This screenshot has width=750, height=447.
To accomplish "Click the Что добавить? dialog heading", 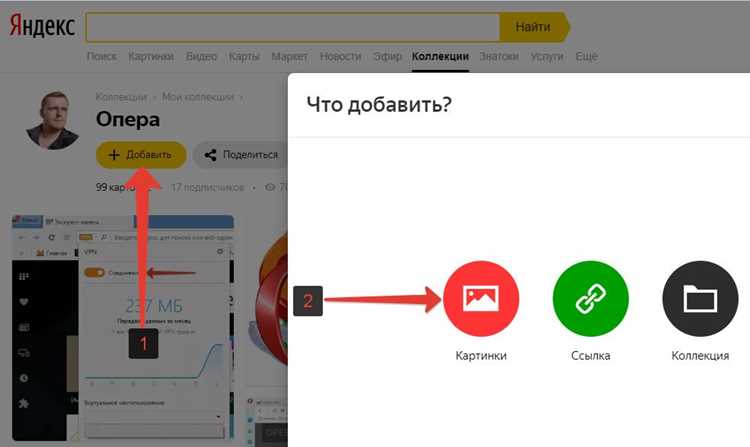I will point(379,104).
